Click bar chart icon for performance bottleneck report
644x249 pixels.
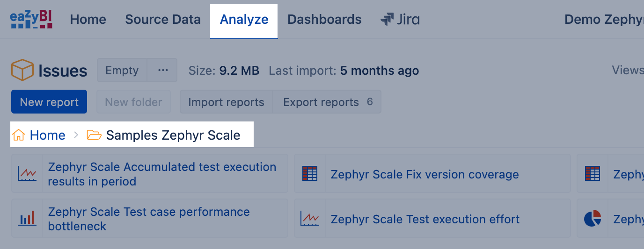click(27, 219)
